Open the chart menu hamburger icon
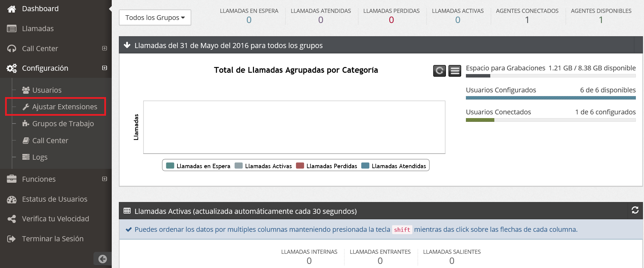644x268 pixels. (x=455, y=71)
